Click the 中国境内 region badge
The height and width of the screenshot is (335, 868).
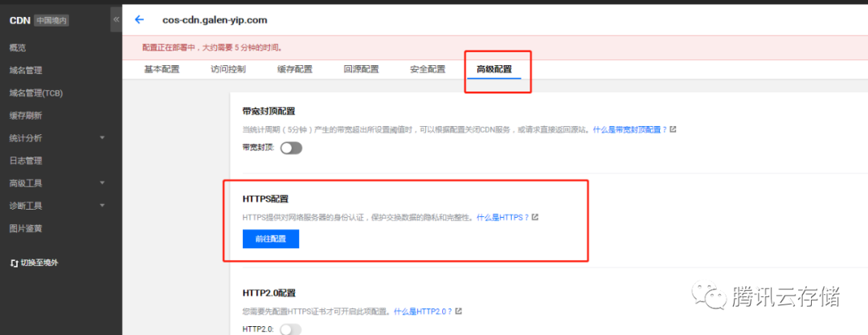[x=52, y=21]
